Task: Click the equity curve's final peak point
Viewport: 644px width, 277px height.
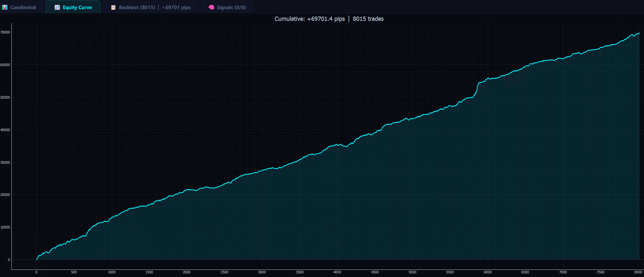Action: point(639,33)
